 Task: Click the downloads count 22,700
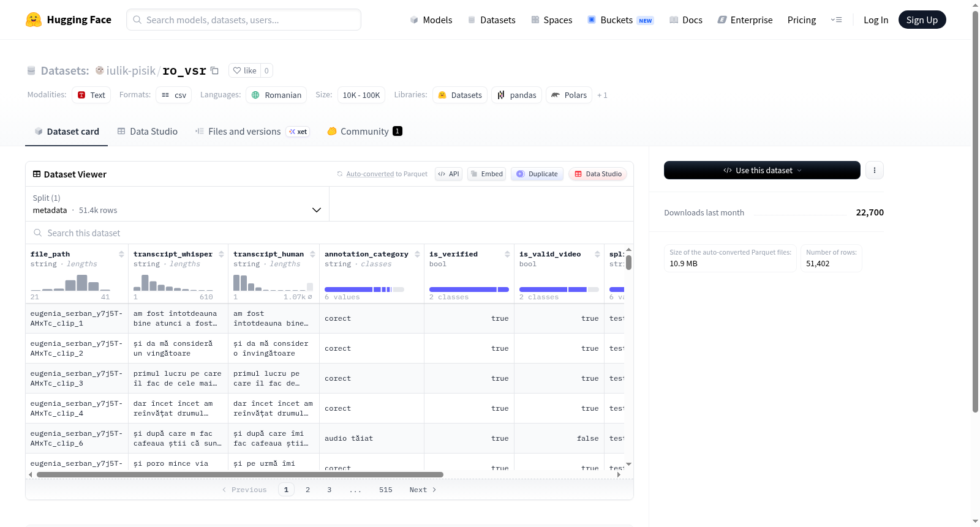870,212
